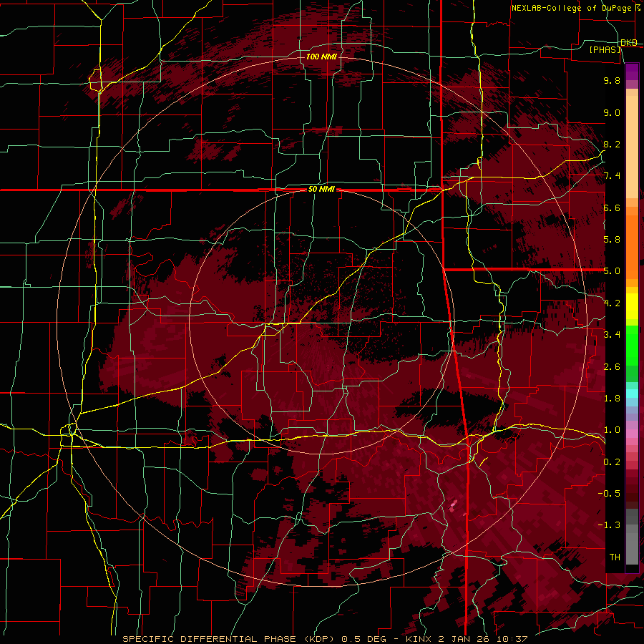Click the 9.8 value on the color scale
644x644 pixels.
[612, 80]
